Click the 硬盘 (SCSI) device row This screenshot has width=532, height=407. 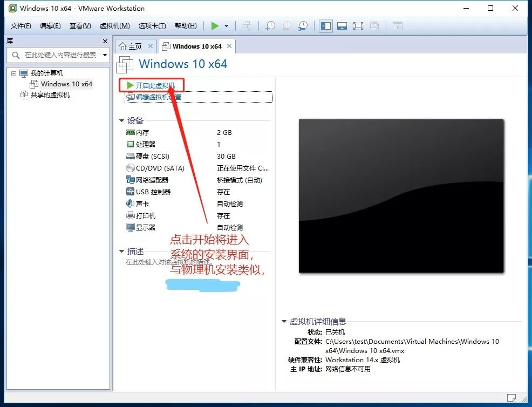pyautogui.click(x=197, y=156)
